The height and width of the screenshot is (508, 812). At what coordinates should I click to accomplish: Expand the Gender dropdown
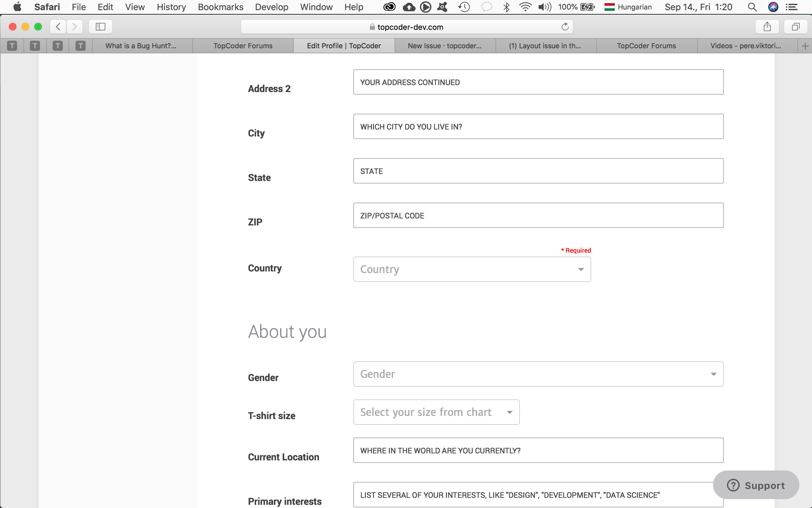click(538, 374)
